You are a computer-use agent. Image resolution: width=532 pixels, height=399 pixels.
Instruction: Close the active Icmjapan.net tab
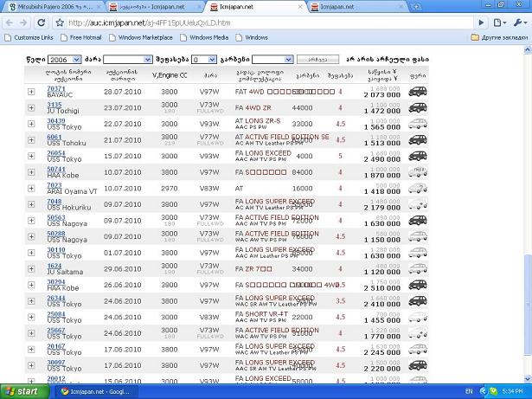pyautogui.click(x=300, y=7)
